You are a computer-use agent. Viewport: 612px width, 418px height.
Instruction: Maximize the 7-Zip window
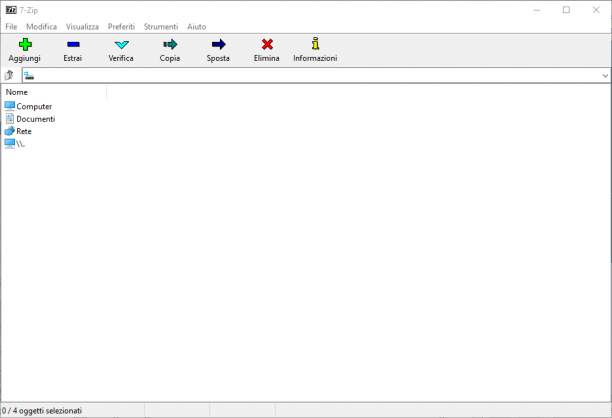pos(566,10)
